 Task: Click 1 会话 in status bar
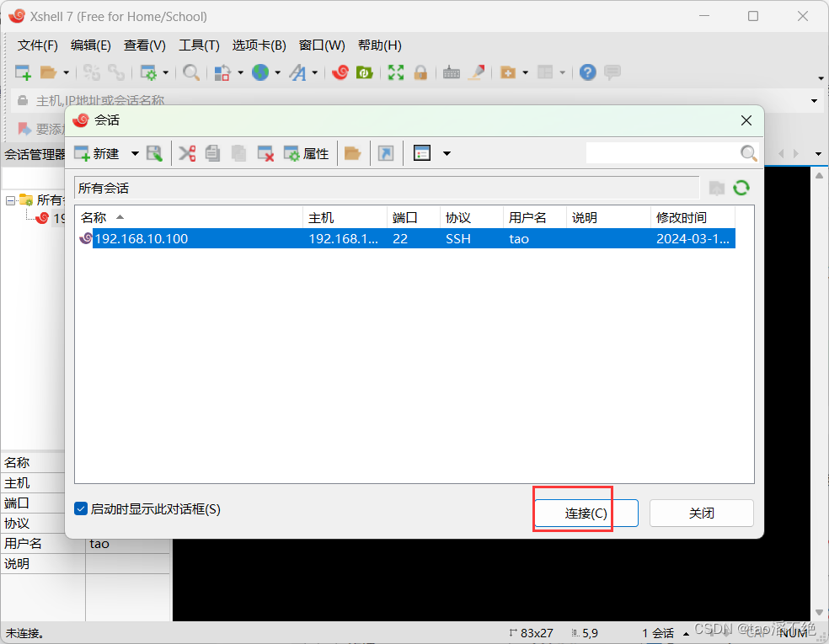(x=658, y=633)
